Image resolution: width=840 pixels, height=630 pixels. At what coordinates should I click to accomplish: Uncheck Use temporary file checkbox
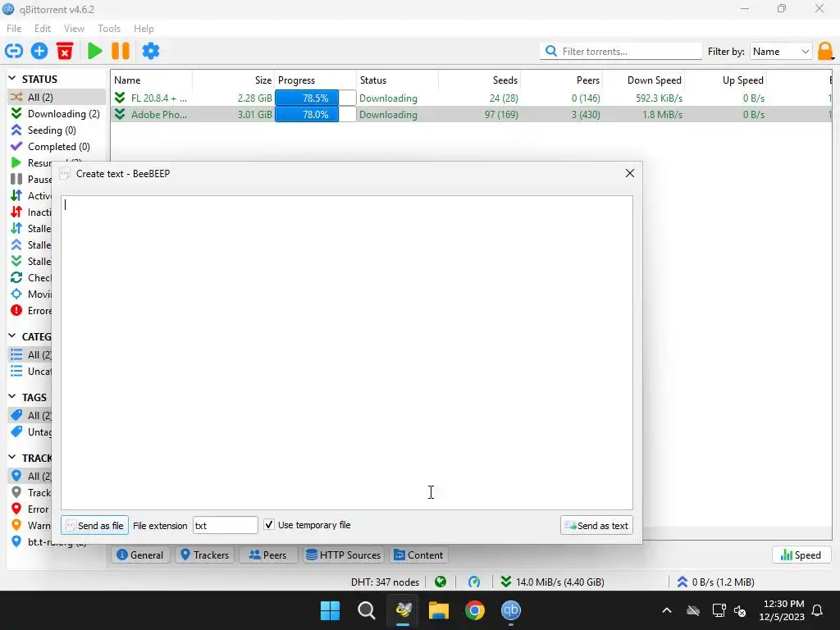269,525
